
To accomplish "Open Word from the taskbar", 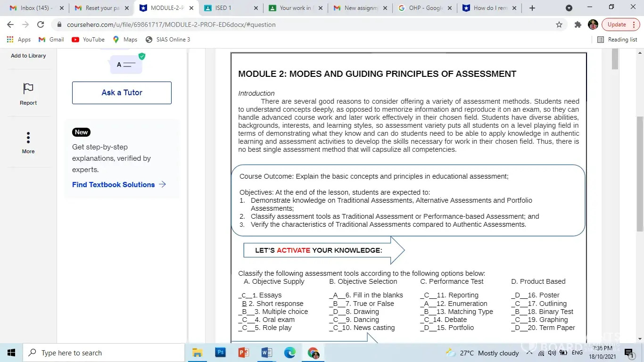I will tap(266, 353).
